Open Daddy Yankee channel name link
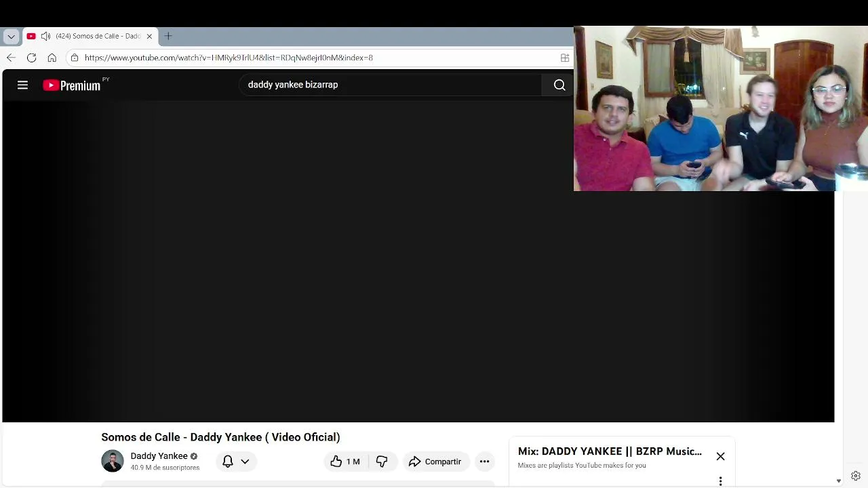The image size is (868, 488). point(159,456)
